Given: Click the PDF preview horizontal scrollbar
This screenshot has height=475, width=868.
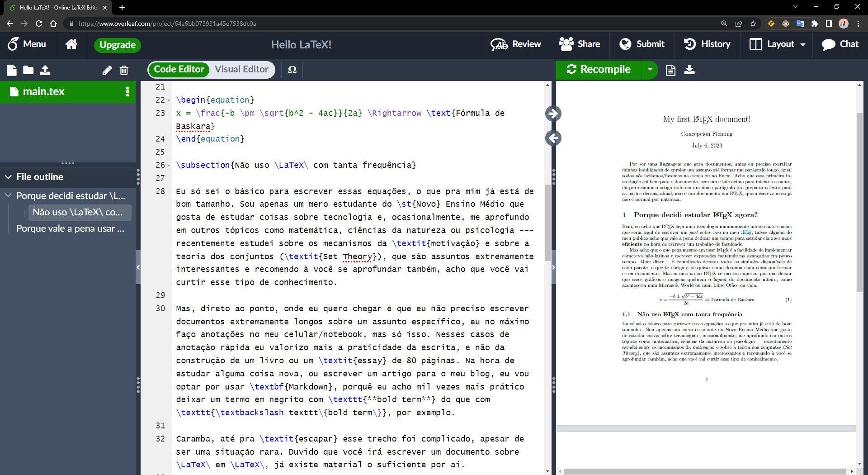Looking at the screenshot, I should [704, 471].
